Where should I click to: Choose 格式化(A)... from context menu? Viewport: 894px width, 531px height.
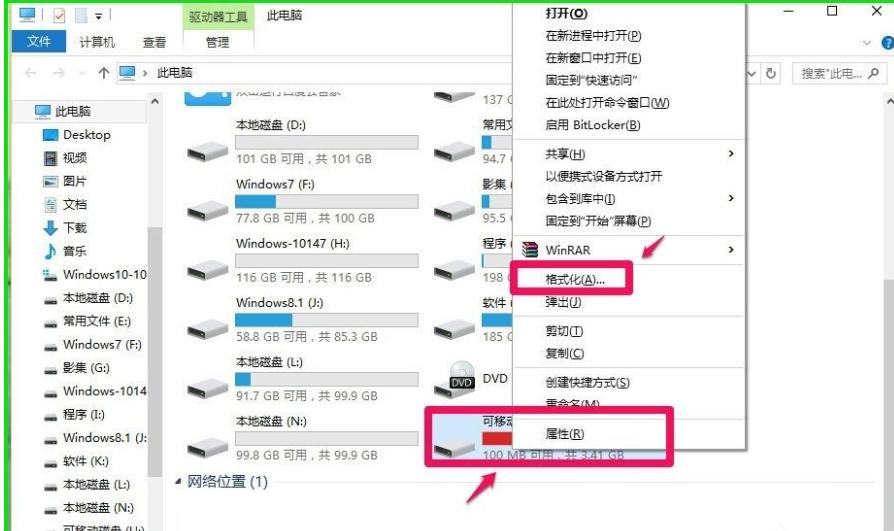(574, 279)
